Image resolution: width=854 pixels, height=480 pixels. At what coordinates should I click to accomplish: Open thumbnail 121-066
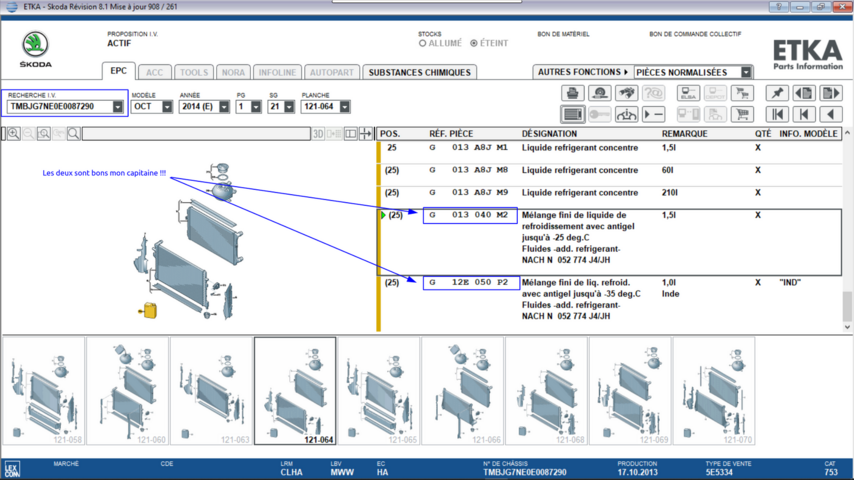(463, 391)
